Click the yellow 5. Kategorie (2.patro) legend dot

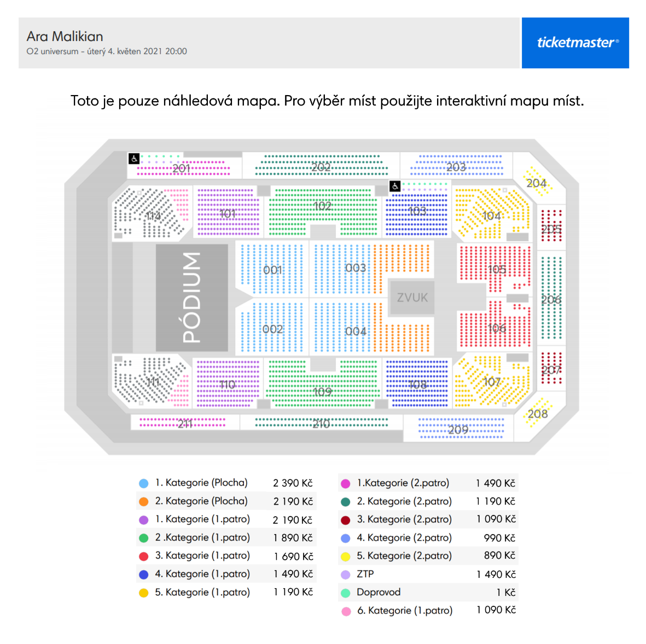pyautogui.click(x=346, y=557)
